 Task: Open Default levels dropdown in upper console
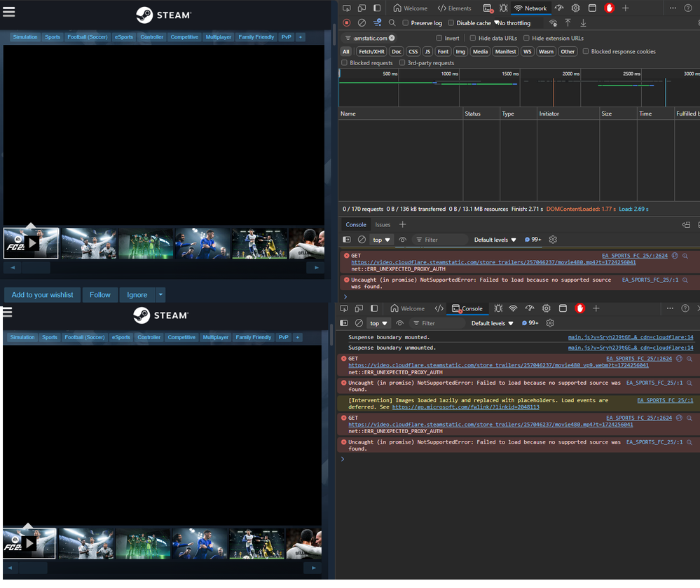[495, 240]
